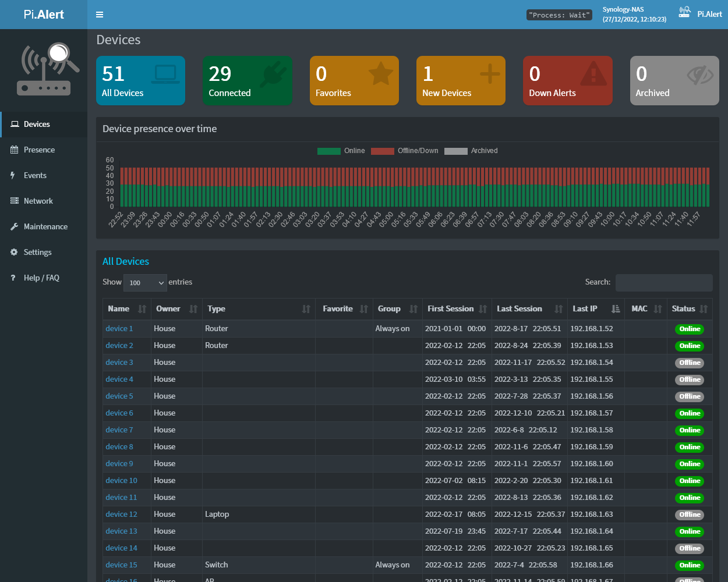
Task: Go to Maintenance in the sidebar
Action: click(x=45, y=227)
